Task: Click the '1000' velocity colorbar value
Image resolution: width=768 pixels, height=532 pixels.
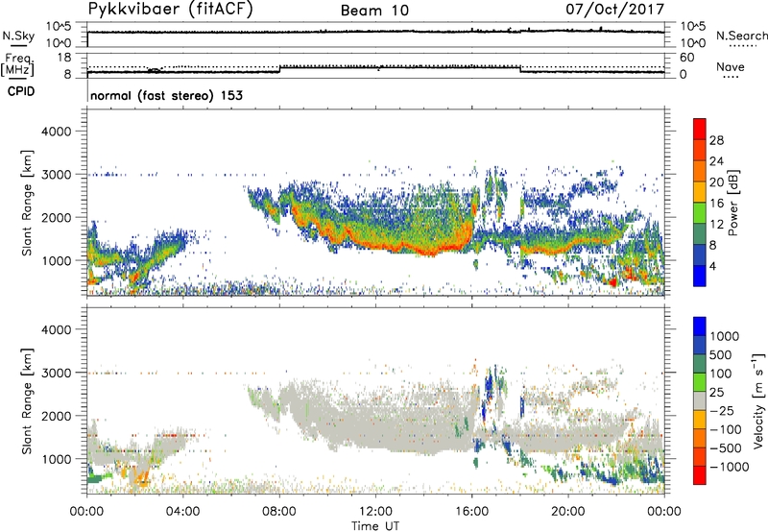Action: point(725,336)
